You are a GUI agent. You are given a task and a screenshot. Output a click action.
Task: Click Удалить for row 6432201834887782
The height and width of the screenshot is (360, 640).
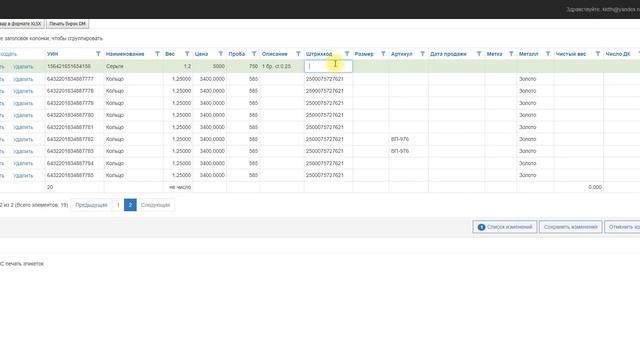[x=23, y=139]
